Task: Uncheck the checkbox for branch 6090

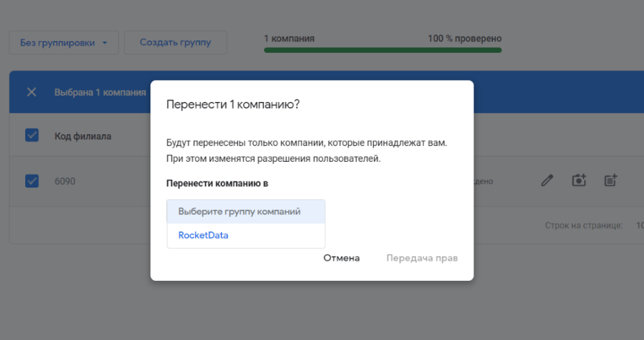Action: pyautogui.click(x=32, y=181)
